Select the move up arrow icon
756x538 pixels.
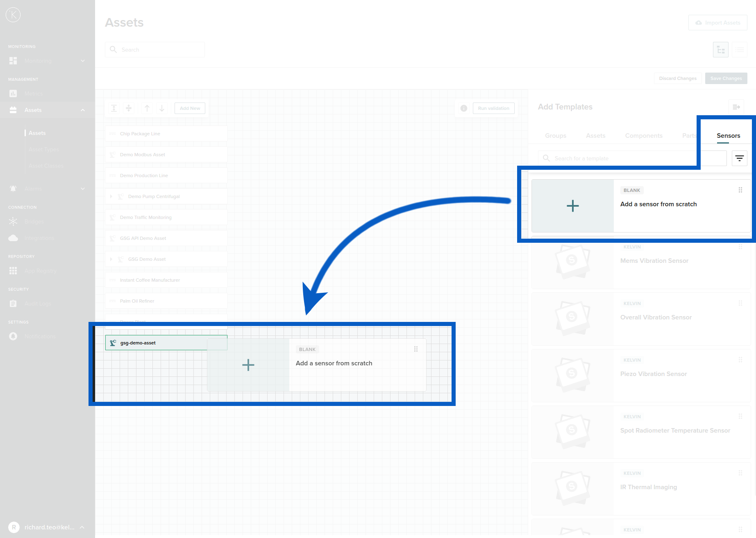[x=147, y=108]
